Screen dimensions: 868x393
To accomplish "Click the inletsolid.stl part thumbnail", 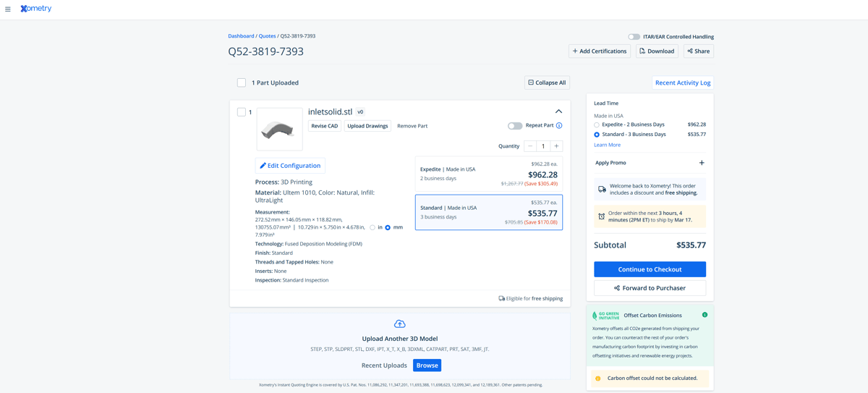I will (279, 130).
